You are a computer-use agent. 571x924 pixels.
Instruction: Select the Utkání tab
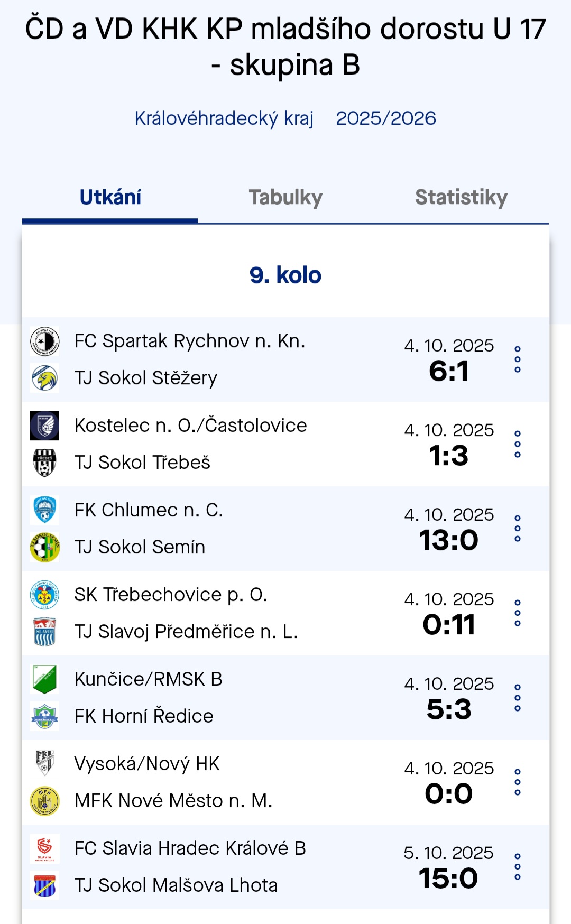click(110, 198)
